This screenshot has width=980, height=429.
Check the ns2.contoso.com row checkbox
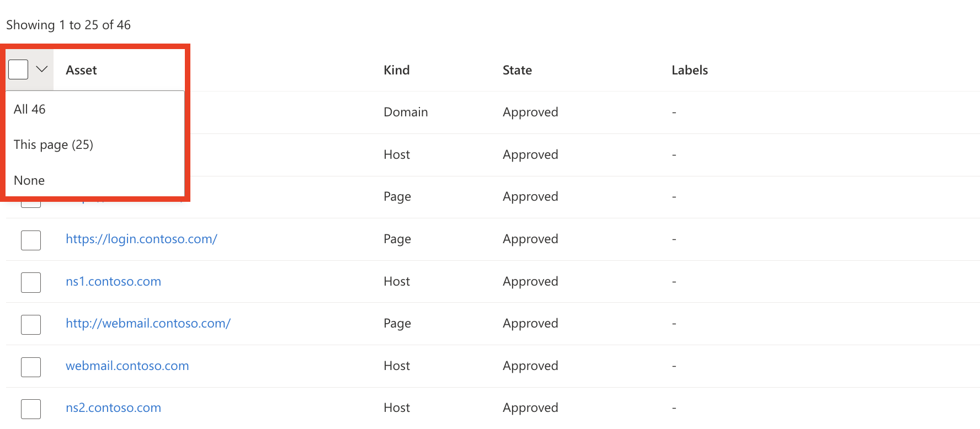coord(31,409)
